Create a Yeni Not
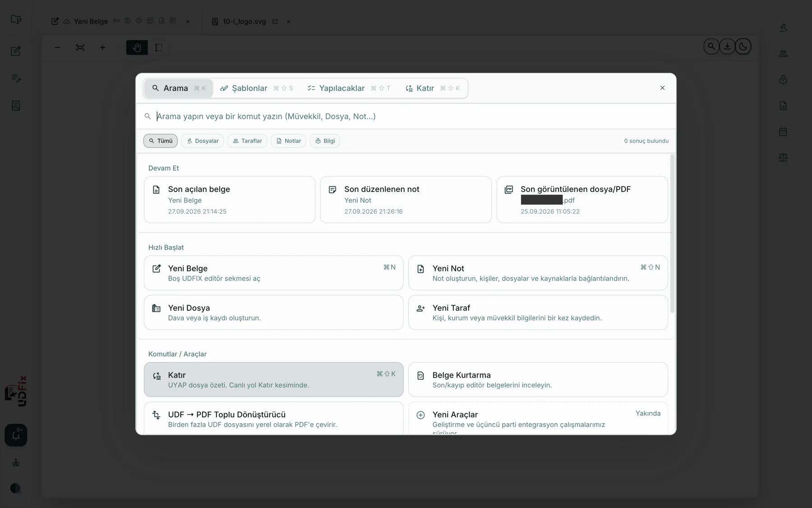The width and height of the screenshot is (812, 508). [538, 273]
